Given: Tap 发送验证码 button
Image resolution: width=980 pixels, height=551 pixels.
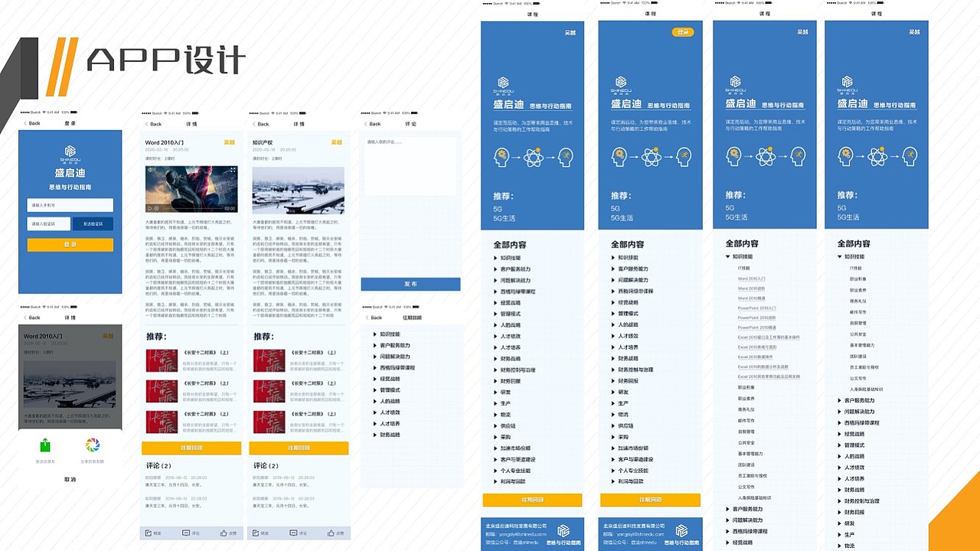Looking at the screenshot, I should (93, 224).
